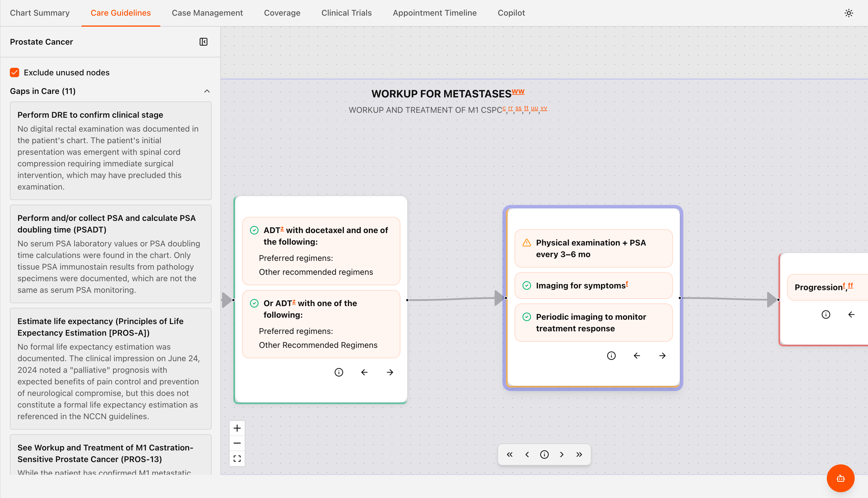Click 'Other Recommended Regimens' under Or ADT

[318, 345]
